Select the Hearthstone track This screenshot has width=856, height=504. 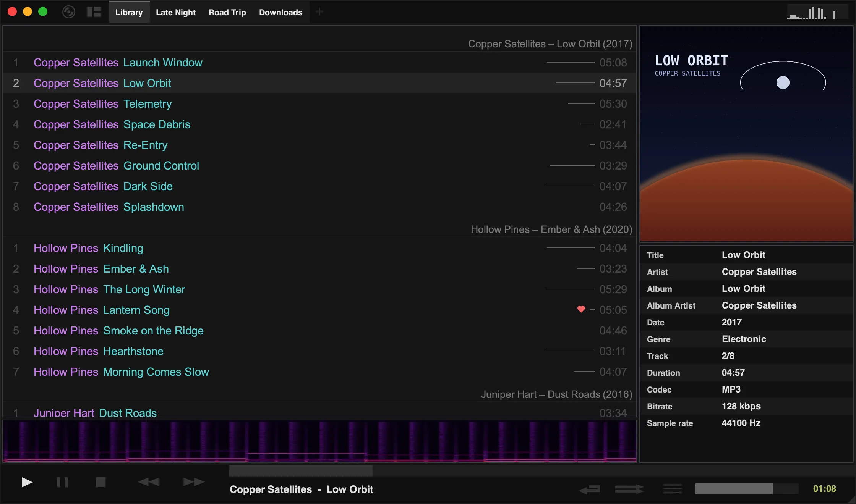[320, 351]
